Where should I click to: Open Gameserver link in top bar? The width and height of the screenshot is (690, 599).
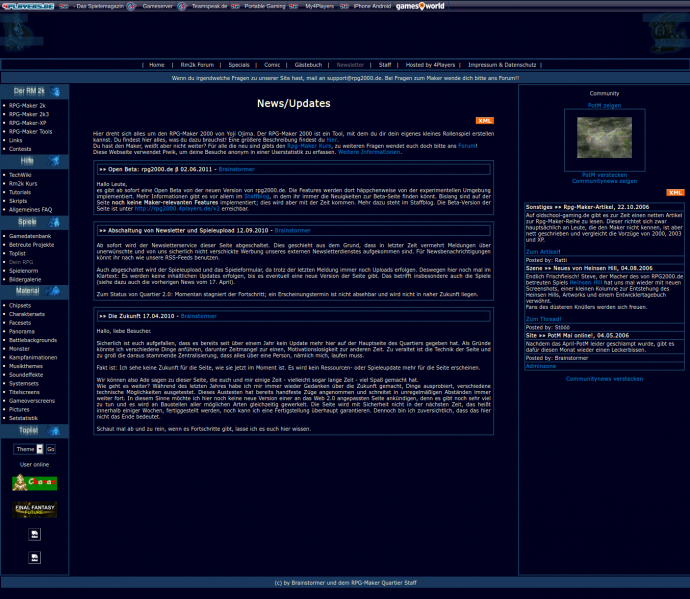(158, 6)
